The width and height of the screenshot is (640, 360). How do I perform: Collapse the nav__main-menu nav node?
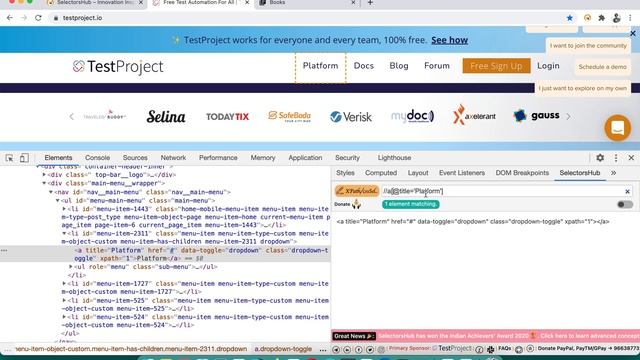click(x=51, y=192)
